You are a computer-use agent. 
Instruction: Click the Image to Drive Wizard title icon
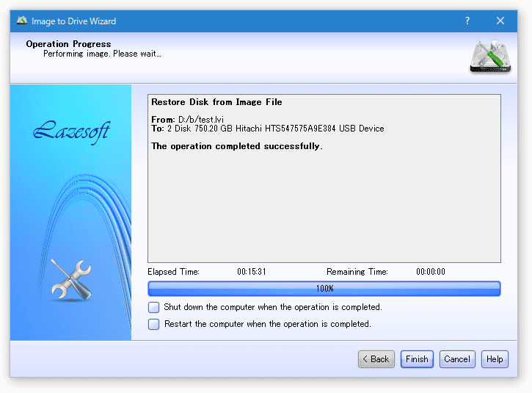(x=22, y=21)
